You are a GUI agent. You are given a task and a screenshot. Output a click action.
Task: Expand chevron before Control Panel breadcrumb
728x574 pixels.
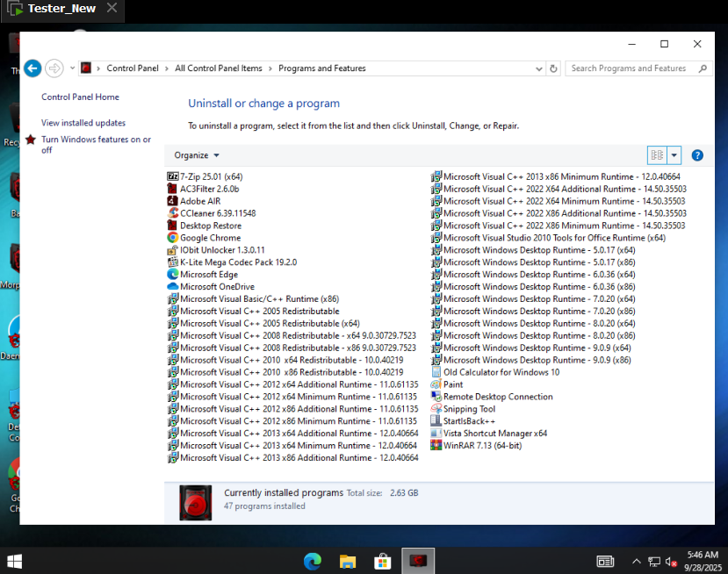98,68
